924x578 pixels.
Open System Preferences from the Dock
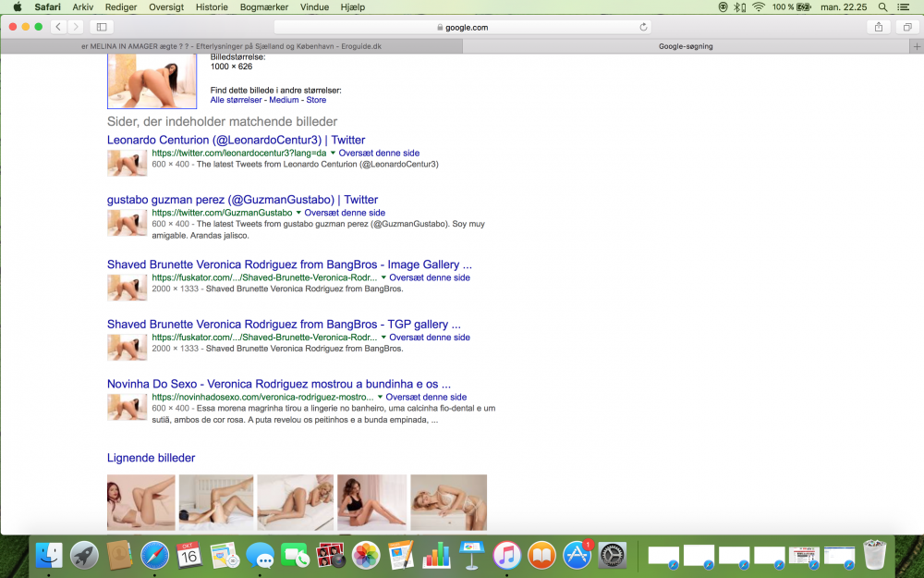pos(613,556)
